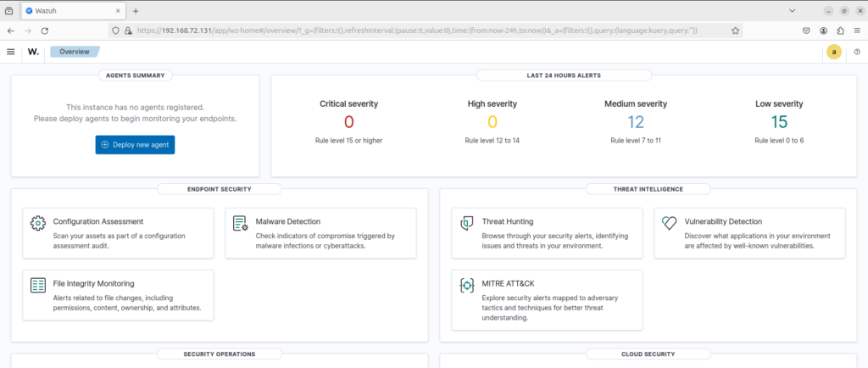Bookmark this page with star icon
This screenshot has width=868, height=368.
[735, 31]
